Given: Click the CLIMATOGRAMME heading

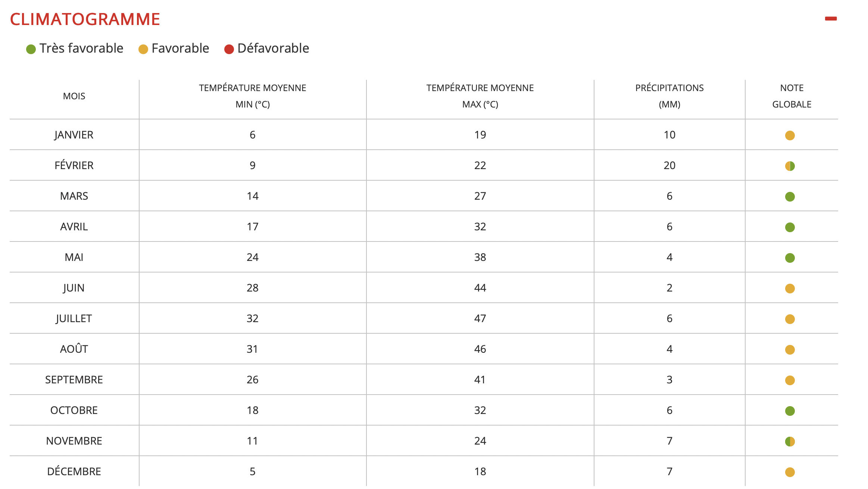Looking at the screenshot, I should click(85, 19).
